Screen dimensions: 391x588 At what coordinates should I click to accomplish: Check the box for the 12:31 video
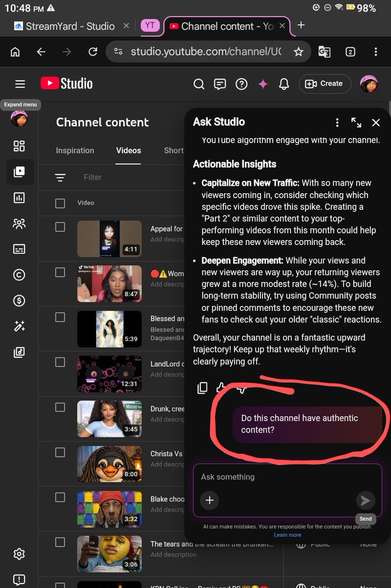[x=60, y=362]
